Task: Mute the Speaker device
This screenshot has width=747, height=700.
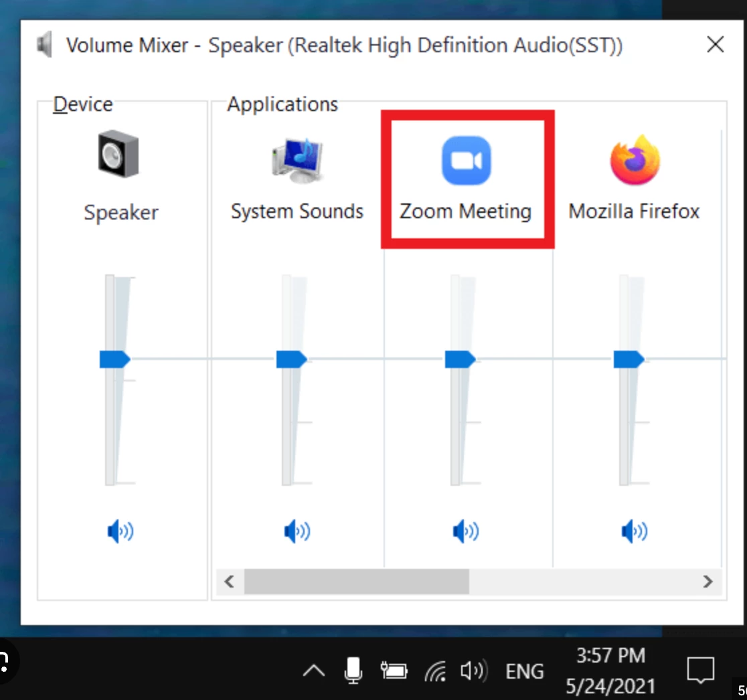Action: [x=120, y=531]
